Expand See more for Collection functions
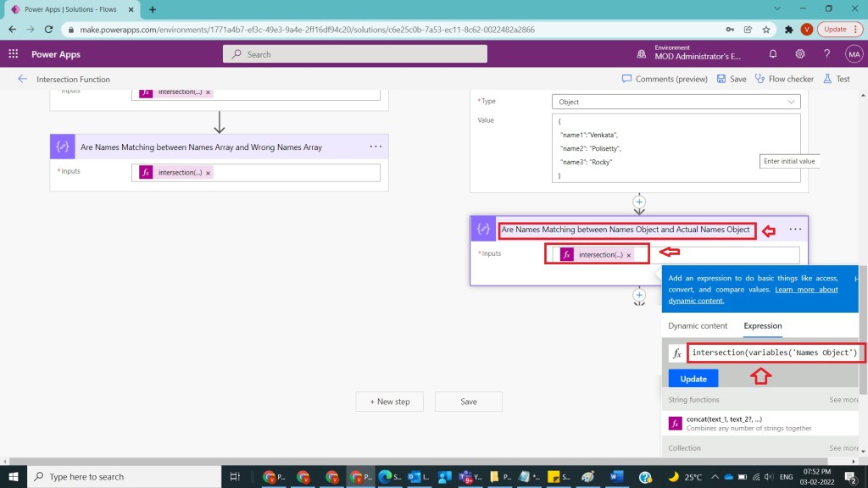 click(843, 448)
